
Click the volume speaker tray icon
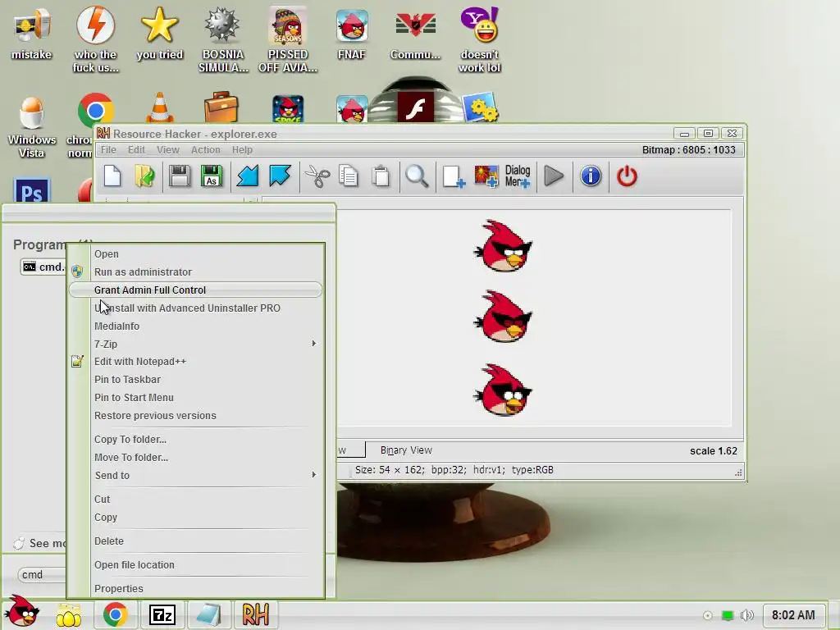click(x=746, y=615)
